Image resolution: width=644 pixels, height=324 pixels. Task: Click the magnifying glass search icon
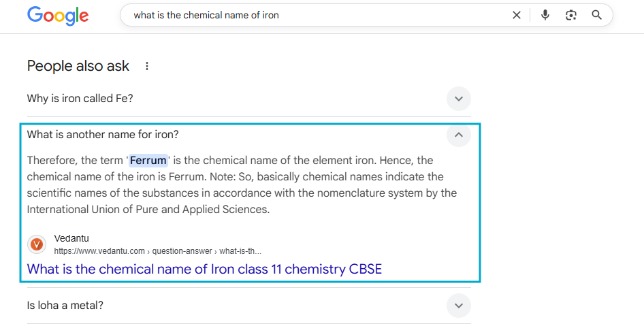pos(597,15)
